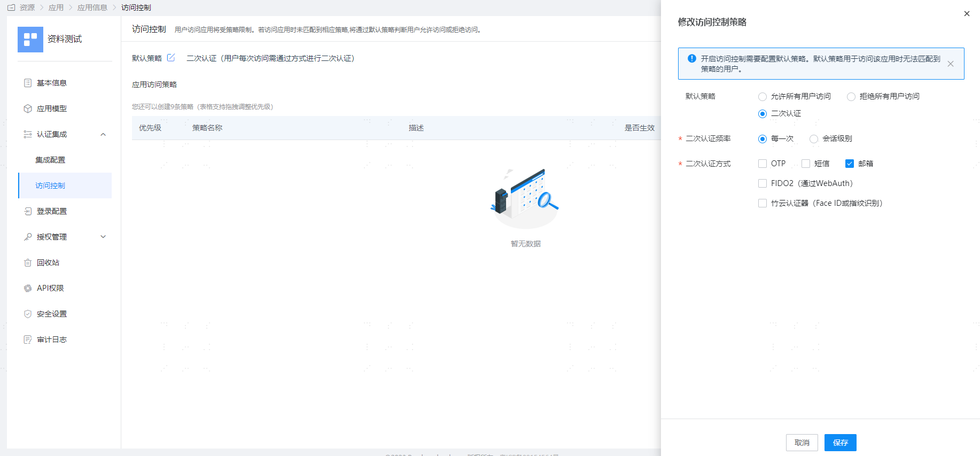Collapse the 认证集成 menu section

click(x=103, y=134)
